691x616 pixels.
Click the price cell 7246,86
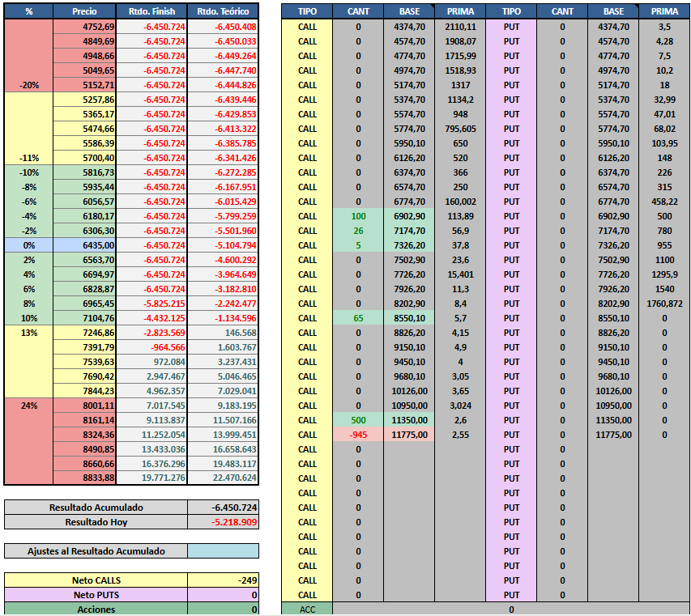[84, 333]
